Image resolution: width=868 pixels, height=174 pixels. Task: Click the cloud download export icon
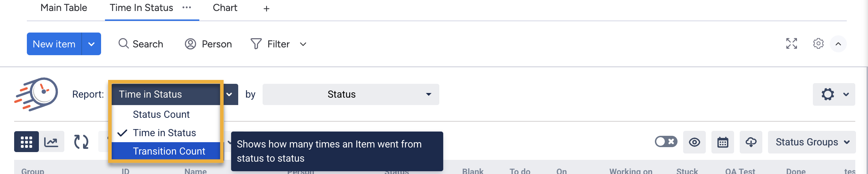751,142
